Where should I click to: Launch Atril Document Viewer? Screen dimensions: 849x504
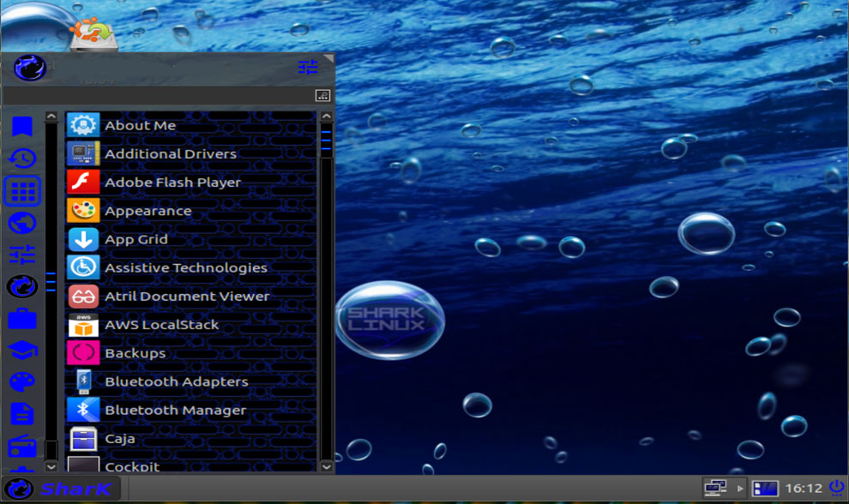[x=190, y=296]
